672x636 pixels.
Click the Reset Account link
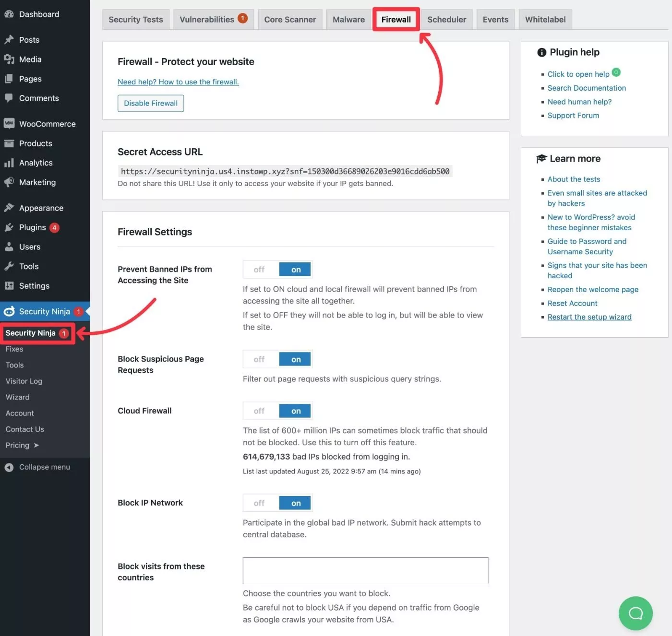(572, 303)
